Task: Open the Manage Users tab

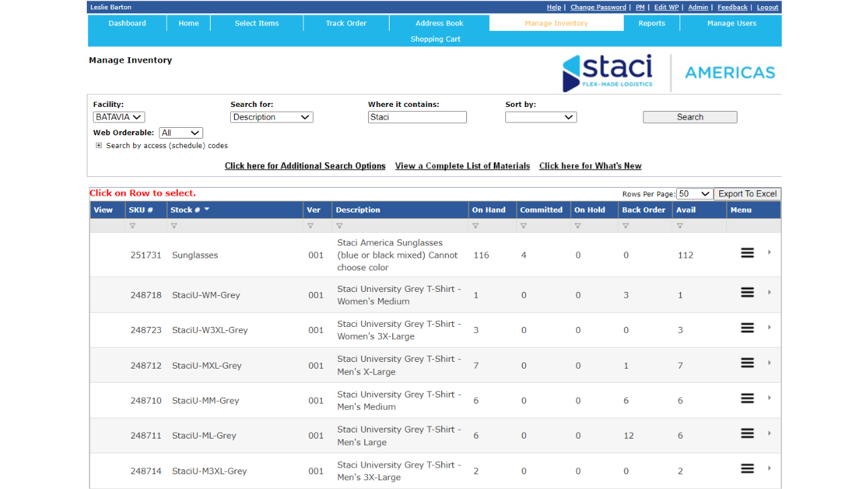Action: coord(731,23)
